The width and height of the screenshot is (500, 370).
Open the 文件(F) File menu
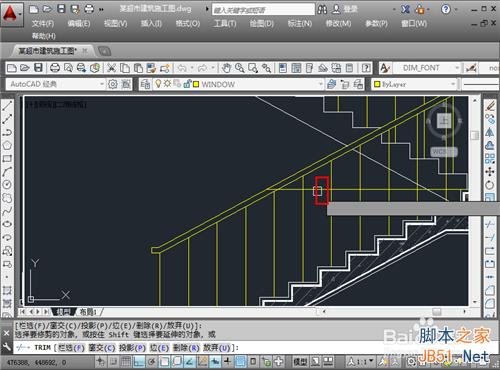(43, 23)
